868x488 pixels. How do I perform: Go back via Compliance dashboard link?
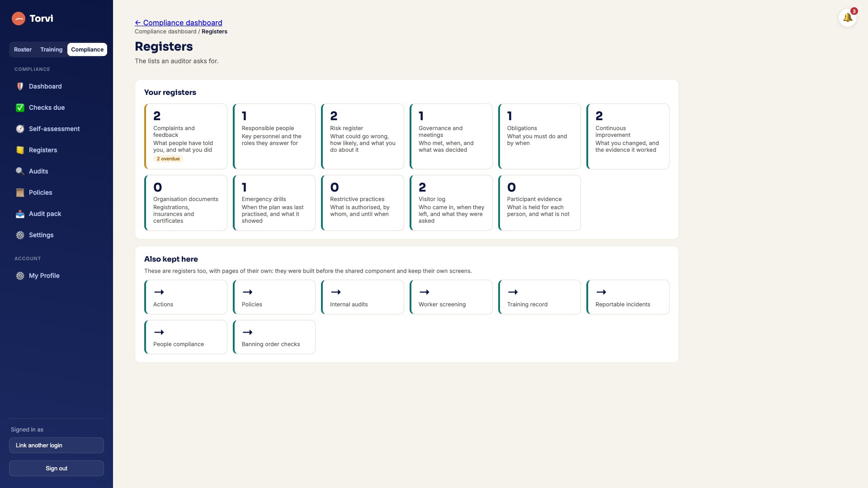179,23
